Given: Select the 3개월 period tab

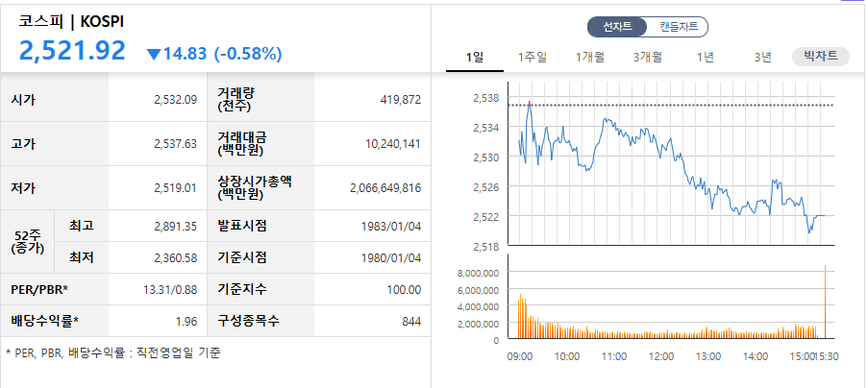Looking at the screenshot, I should pyautogui.click(x=648, y=57).
